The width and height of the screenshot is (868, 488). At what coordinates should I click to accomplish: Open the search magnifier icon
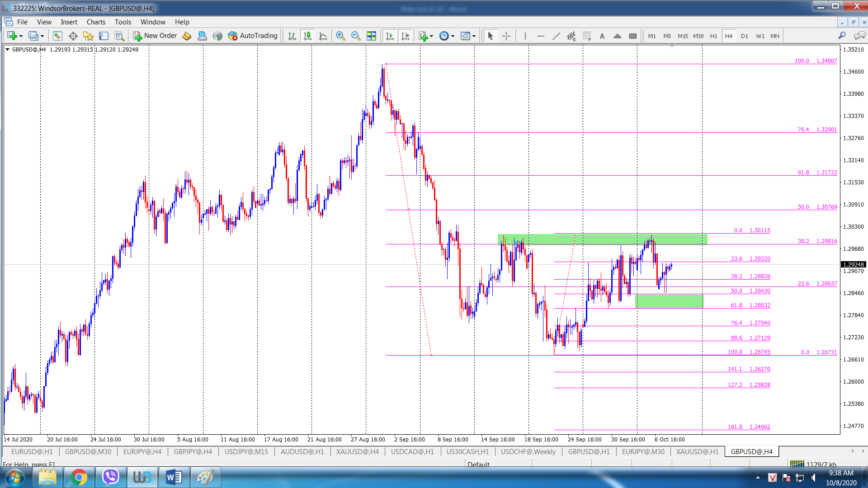tap(842, 36)
